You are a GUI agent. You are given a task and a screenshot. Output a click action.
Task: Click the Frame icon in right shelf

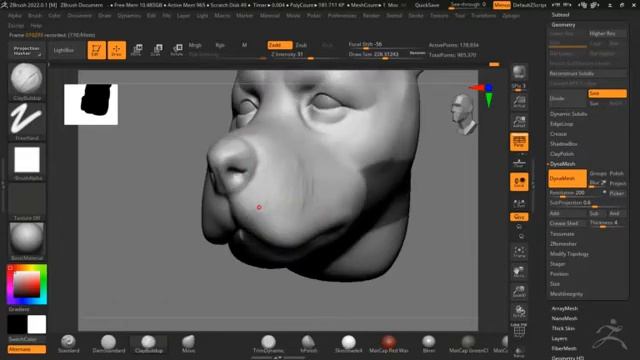coord(519,252)
